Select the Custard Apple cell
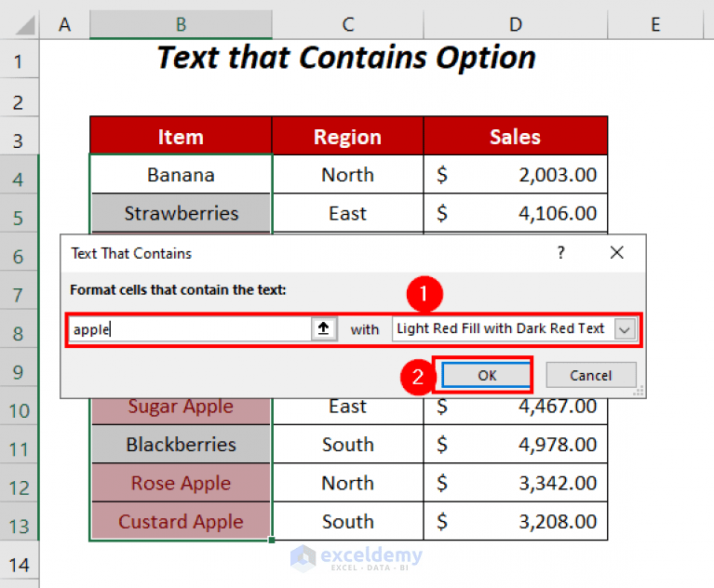Screen dimensions: 714x588 pos(181,522)
